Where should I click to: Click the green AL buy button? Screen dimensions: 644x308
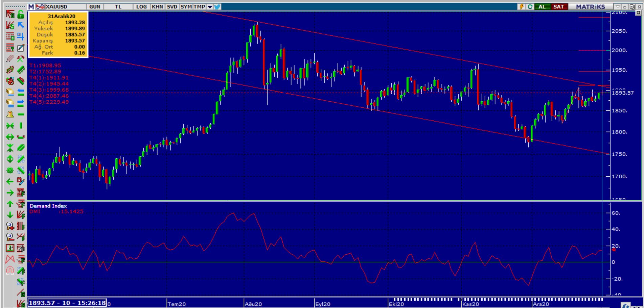point(542,6)
